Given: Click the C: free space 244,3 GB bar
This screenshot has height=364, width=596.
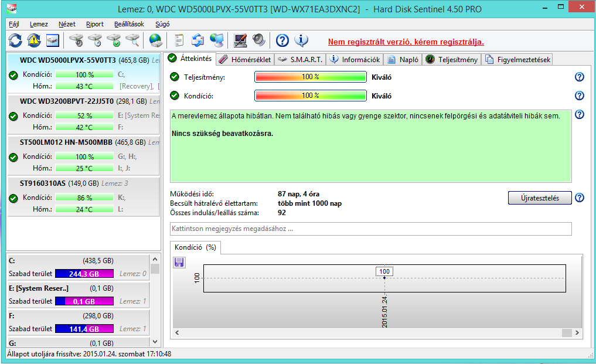Looking at the screenshot, I should tap(84, 274).
